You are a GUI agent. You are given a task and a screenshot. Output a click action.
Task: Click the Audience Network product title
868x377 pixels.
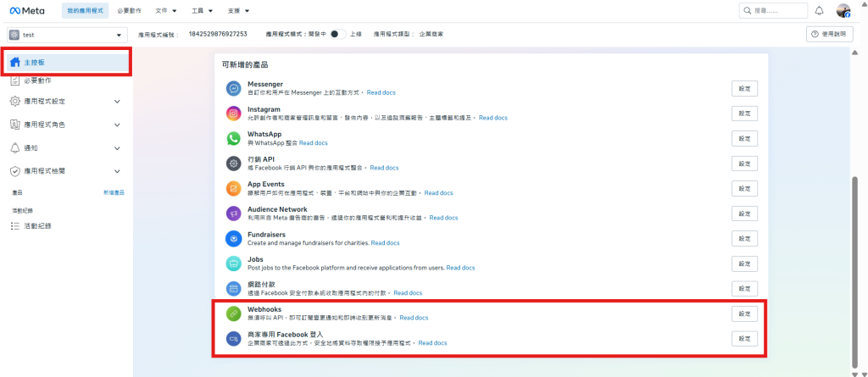click(277, 209)
